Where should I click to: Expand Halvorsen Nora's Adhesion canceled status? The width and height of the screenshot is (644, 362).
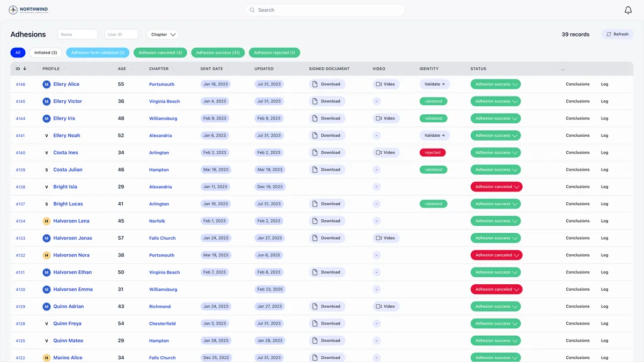pos(496,255)
